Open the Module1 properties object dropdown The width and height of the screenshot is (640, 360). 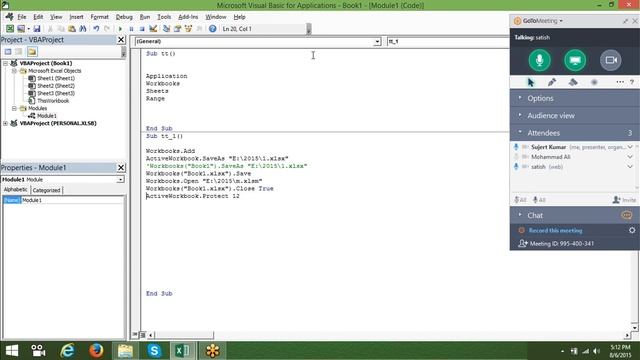(x=120, y=180)
